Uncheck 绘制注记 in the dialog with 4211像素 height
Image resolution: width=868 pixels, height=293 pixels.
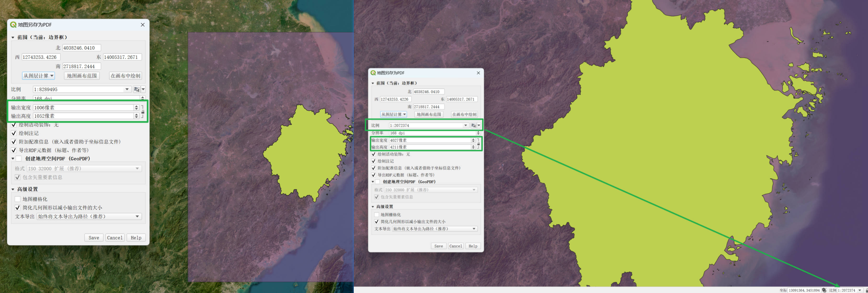tap(373, 161)
